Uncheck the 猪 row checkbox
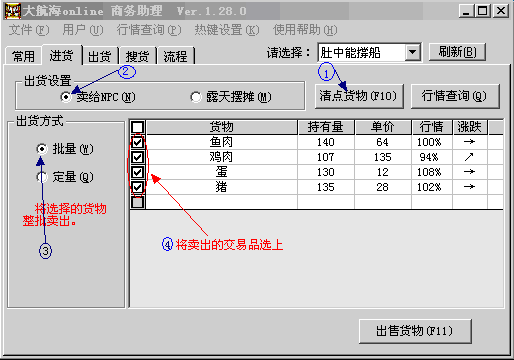This screenshot has height=360, width=514. point(137,187)
